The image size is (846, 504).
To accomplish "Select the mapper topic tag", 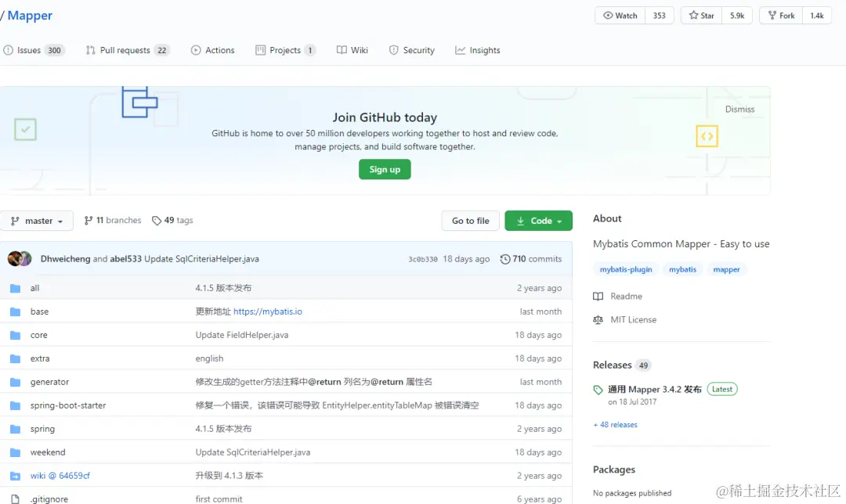I will (726, 269).
